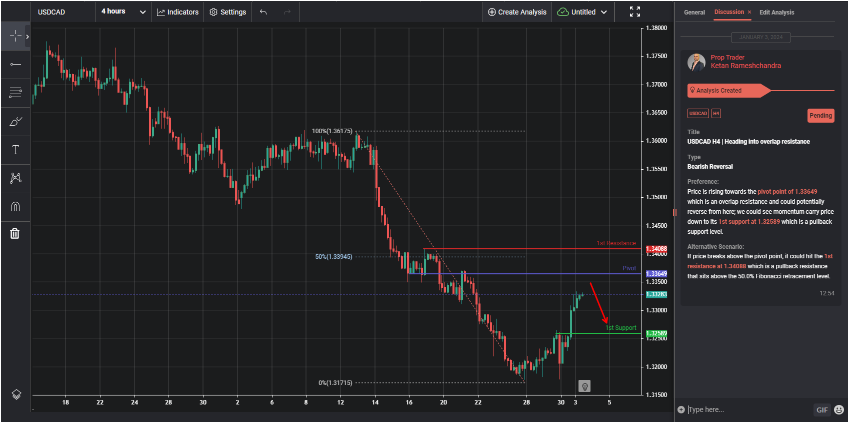Click the analysis title about overlap resistance

(748, 142)
